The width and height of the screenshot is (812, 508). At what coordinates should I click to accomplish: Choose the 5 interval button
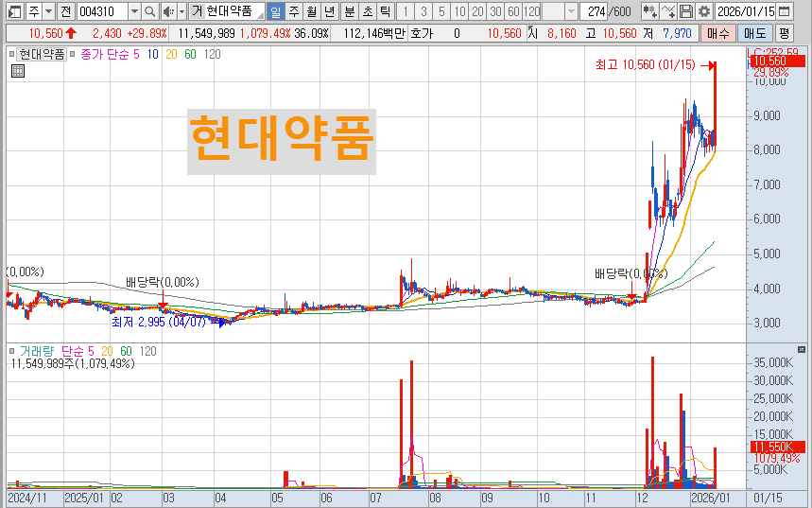click(x=441, y=11)
